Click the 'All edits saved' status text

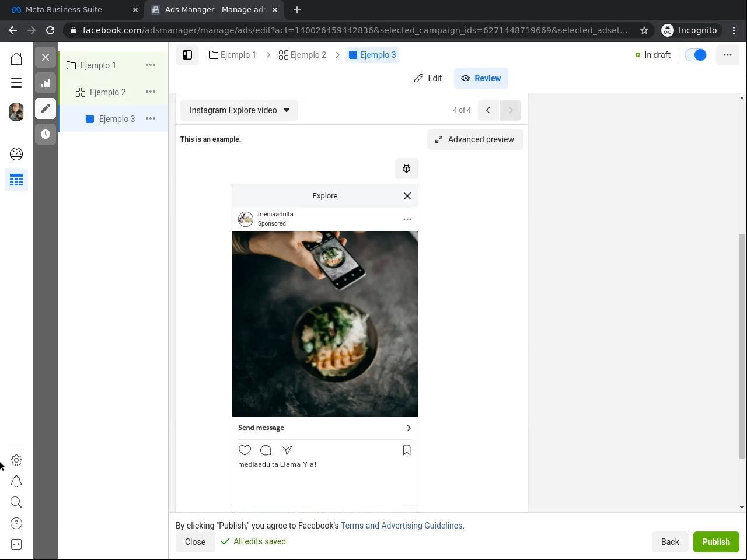(260, 541)
